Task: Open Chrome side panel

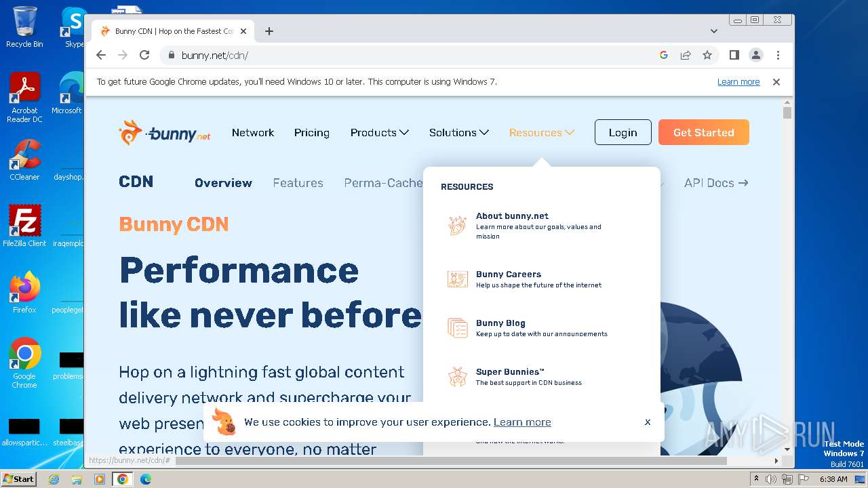Action: (734, 56)
